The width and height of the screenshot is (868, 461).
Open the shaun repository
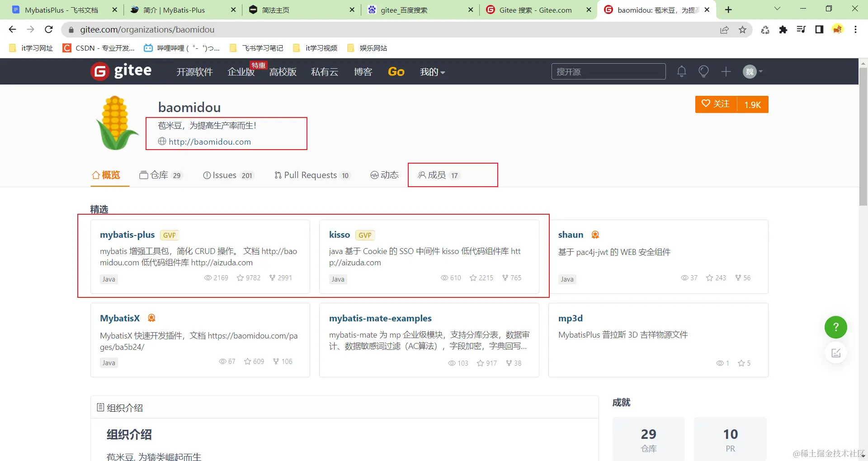point(571,235)
